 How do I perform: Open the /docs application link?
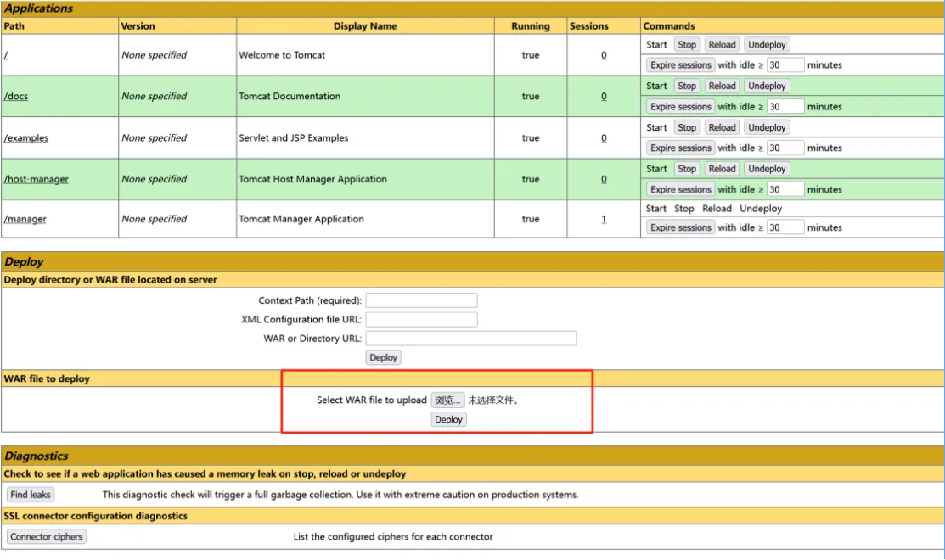point(16,97)
